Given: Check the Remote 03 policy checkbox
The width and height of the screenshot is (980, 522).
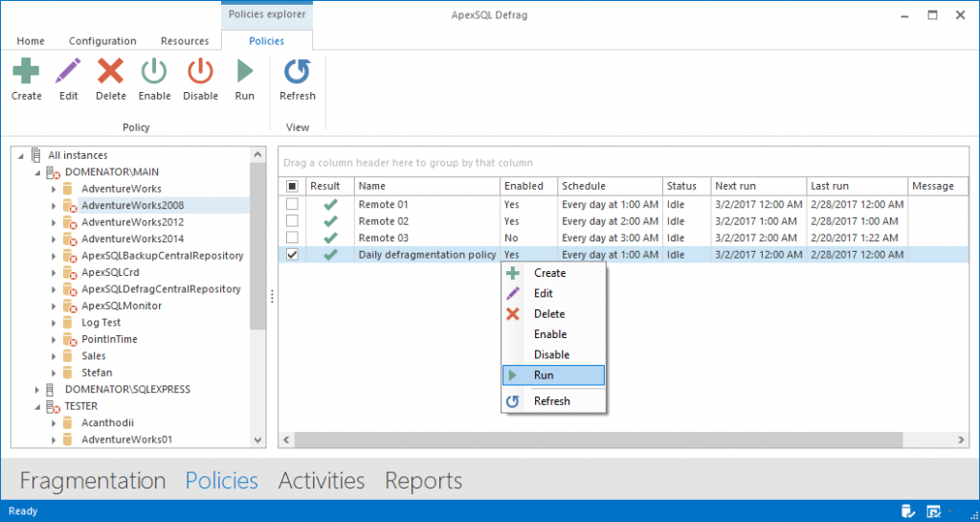Looking at the screenshot, I should coord(292,238).
